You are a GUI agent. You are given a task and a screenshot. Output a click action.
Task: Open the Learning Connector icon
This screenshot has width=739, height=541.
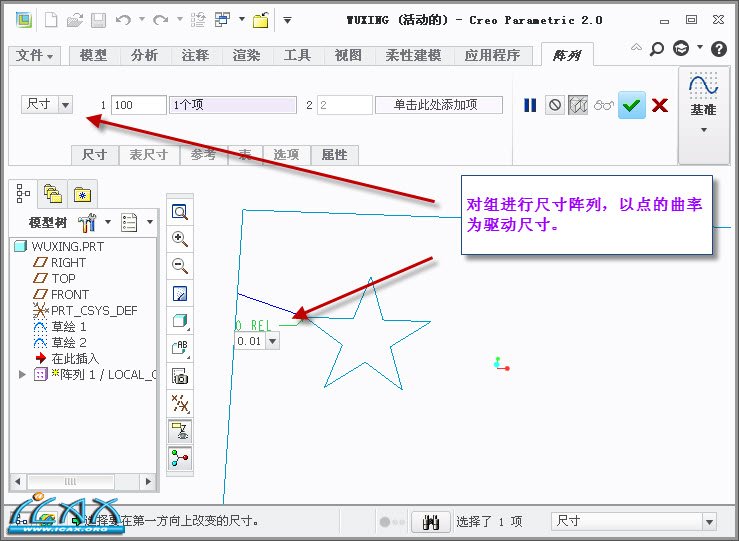coord(681,48)
